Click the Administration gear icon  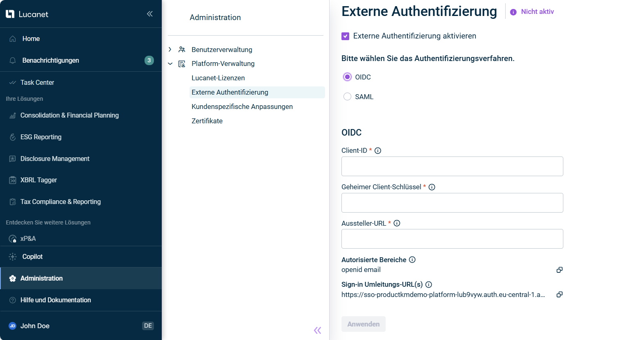[x=13, y=279]
